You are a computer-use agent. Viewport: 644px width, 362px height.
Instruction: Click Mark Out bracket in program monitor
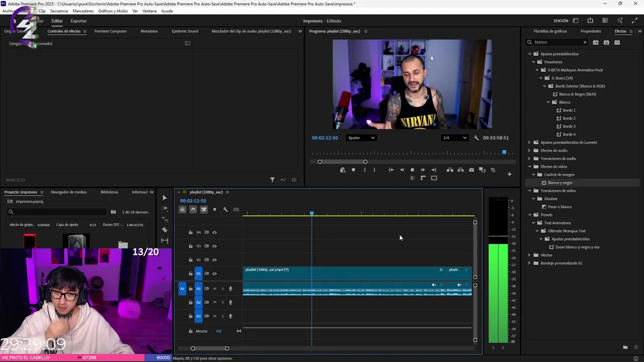click(374, 170)
